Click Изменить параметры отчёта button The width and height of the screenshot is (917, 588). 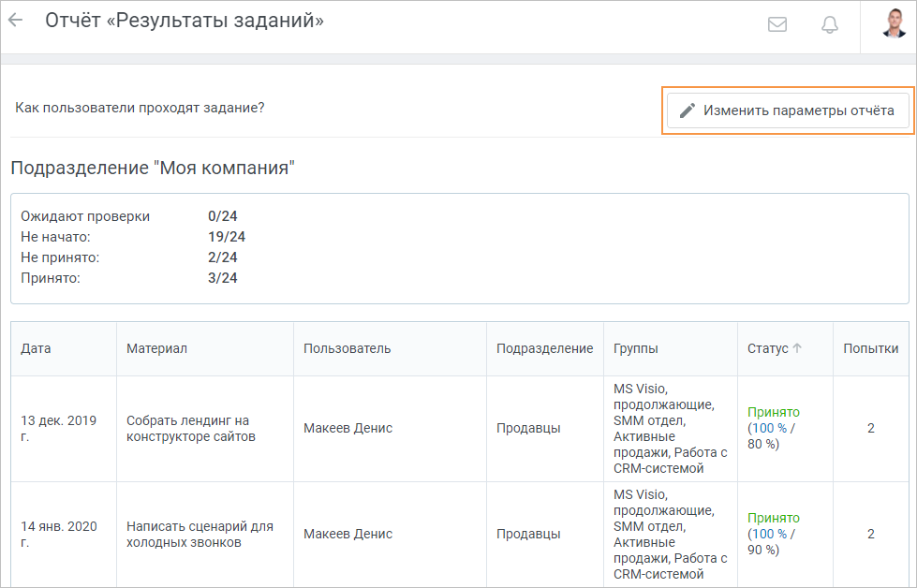click(788, 110)
